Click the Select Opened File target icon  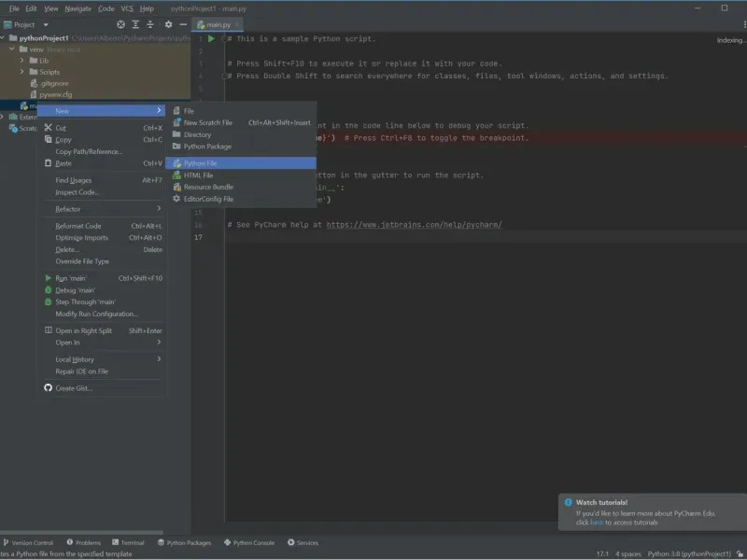[x=120, y=24]
